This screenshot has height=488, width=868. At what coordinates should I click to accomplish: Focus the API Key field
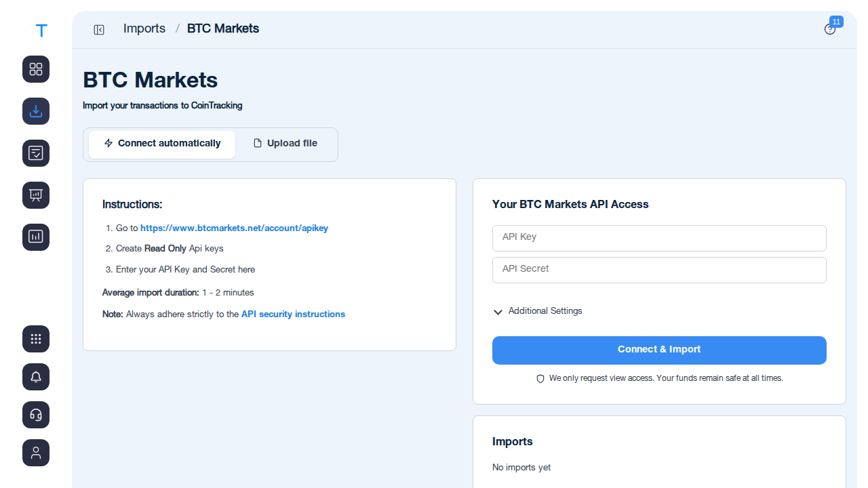pos(659,238)
